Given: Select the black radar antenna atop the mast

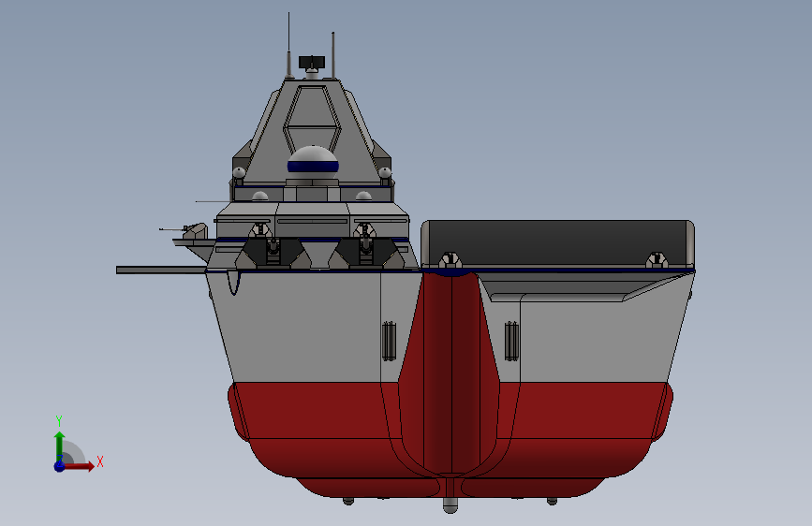Looking at the screenshot, I should pyautogui.click(x=312, y=62).
